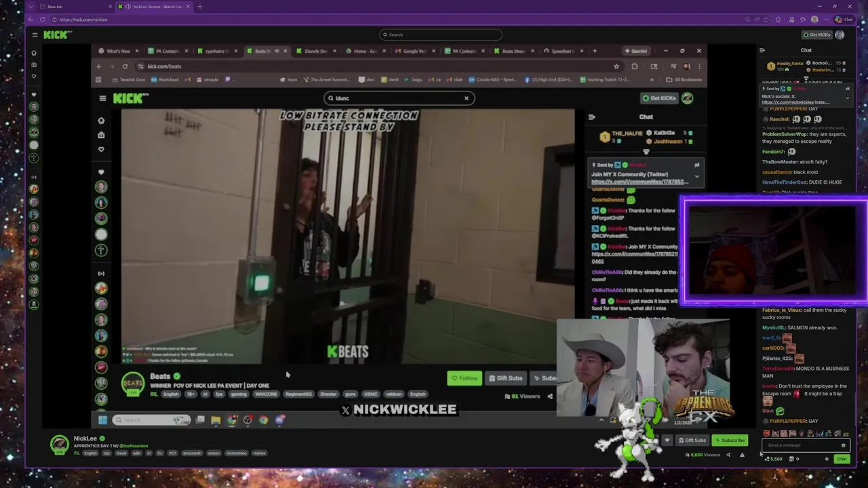The height and width of the screenshot is (488, 868).
Task: Report the stream using warning triangle icon
Action: pos(742,455)
